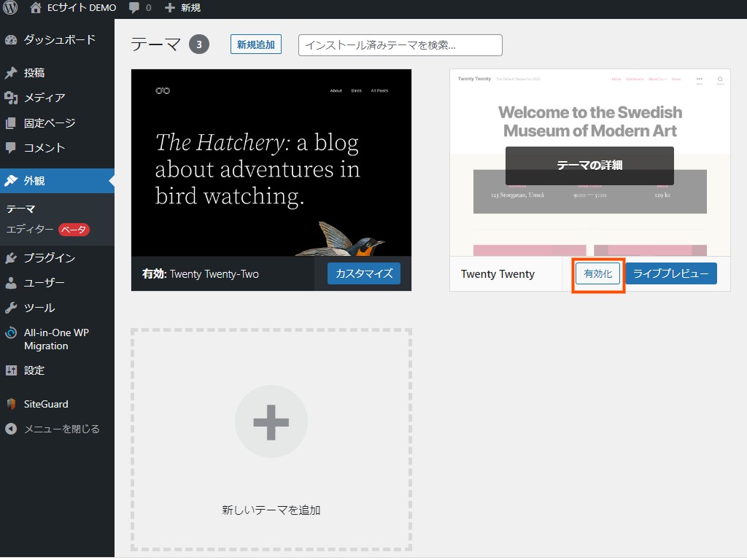The width and height of the screenshot is (747, 560).
Task: Click the plus icon for 新規
Action: pos(170,8)
